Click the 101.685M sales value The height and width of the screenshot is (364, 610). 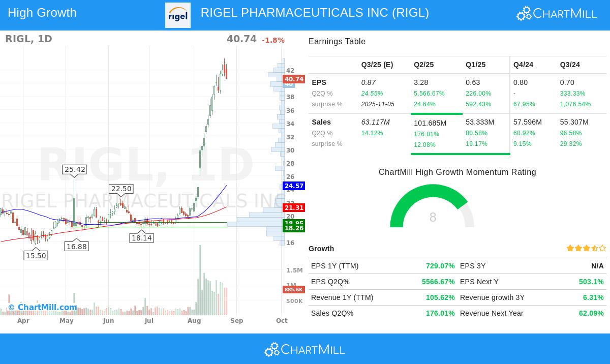click(x=430, y=123)
